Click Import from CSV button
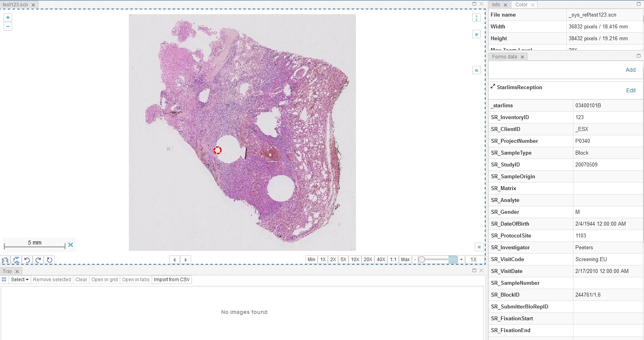This screenshot has width=644, height=340. (172, 280)
